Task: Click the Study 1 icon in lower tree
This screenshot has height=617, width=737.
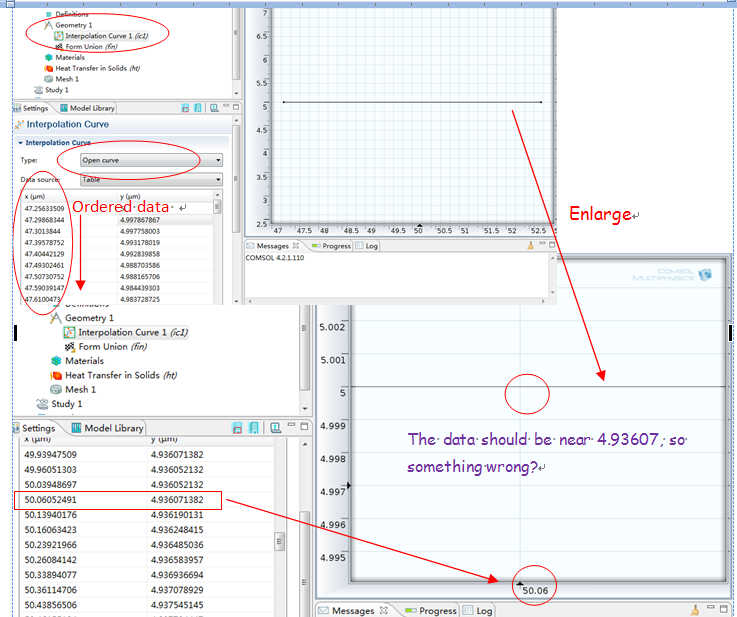Action: coord(41,404)
